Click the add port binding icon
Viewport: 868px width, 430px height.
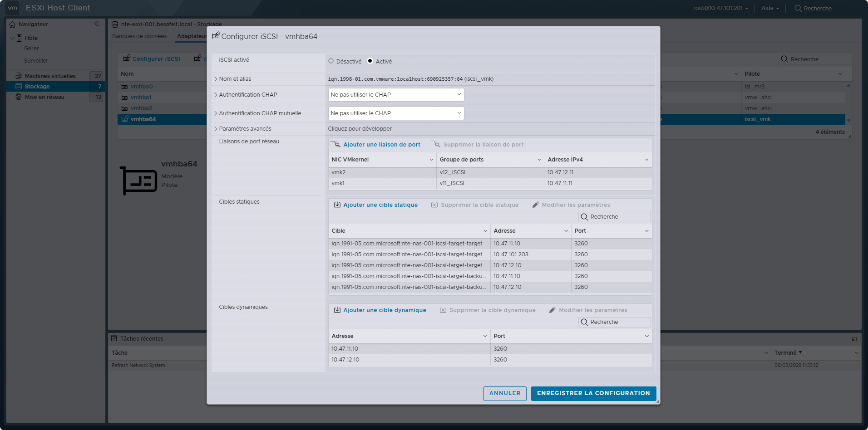[x=335, y=144]
